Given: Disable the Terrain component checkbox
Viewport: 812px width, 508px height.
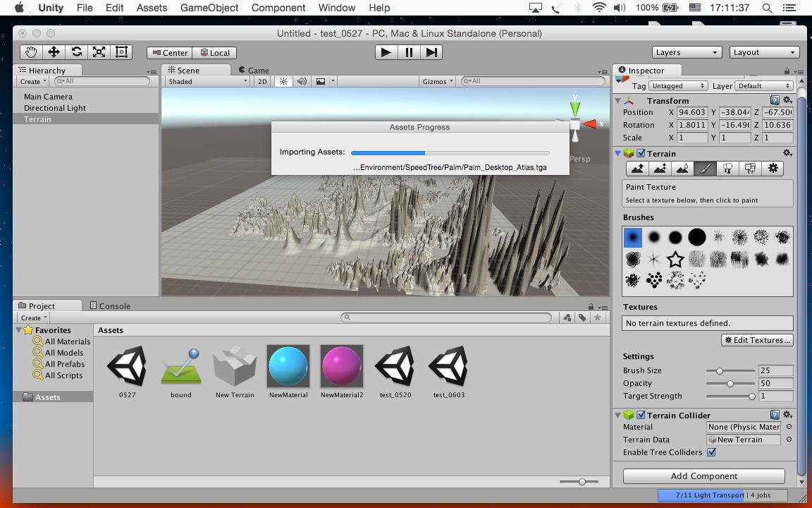Looking at the screenshot, I should (641, 153).
